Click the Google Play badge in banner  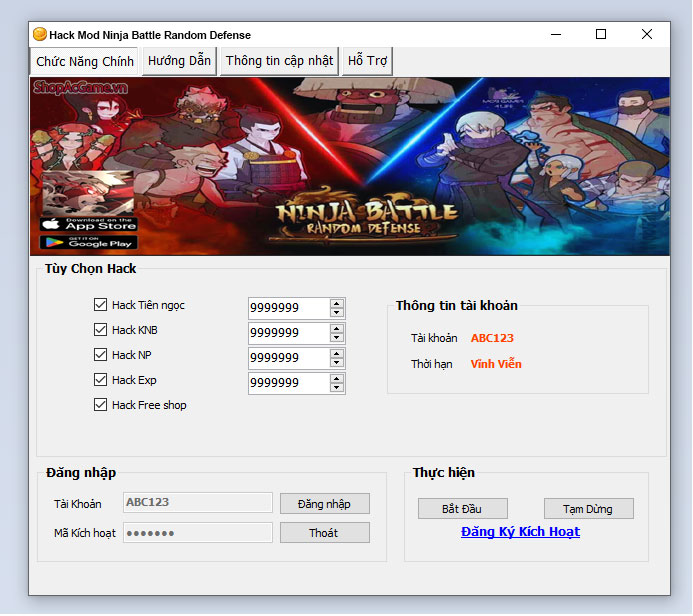point(88,243)
